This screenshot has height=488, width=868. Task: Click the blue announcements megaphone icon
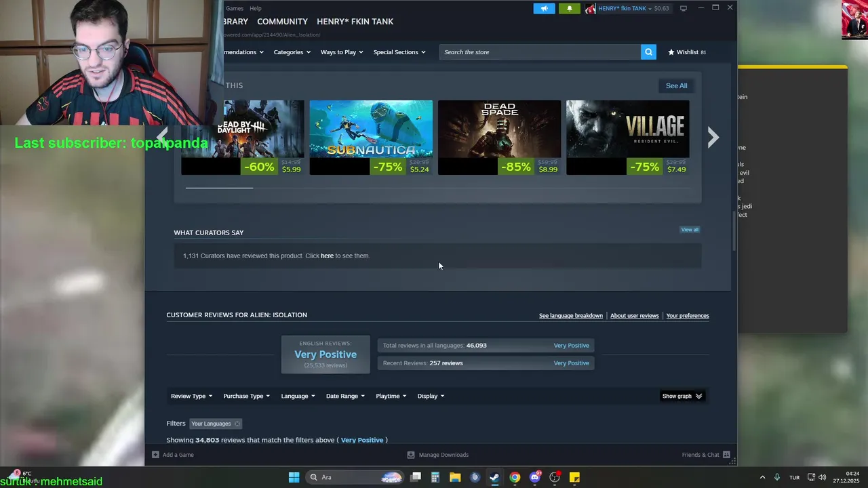coord(544,8)
